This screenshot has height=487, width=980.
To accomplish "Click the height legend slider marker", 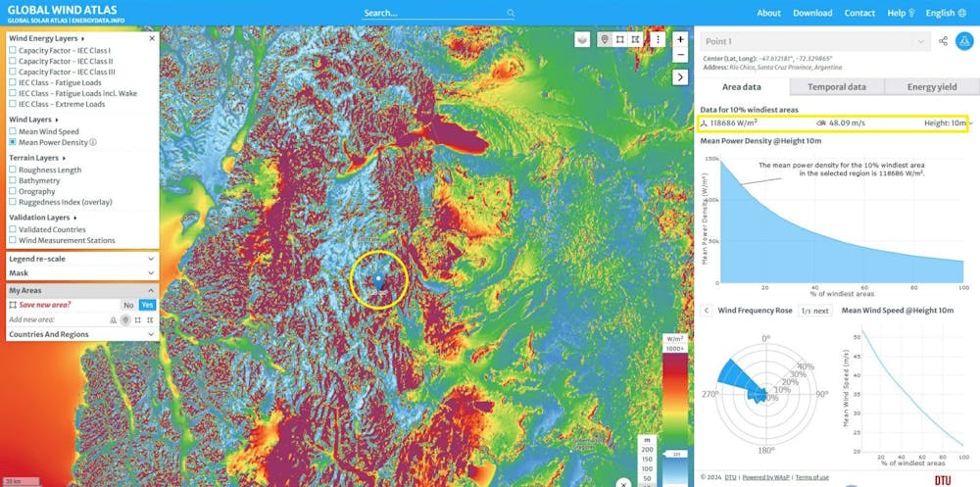I will click(675, 455).
